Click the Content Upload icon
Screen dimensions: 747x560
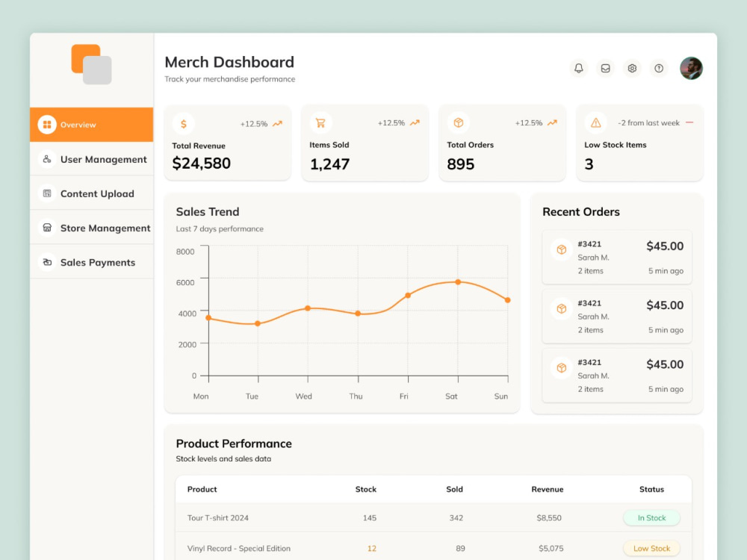tap(46, 193)
